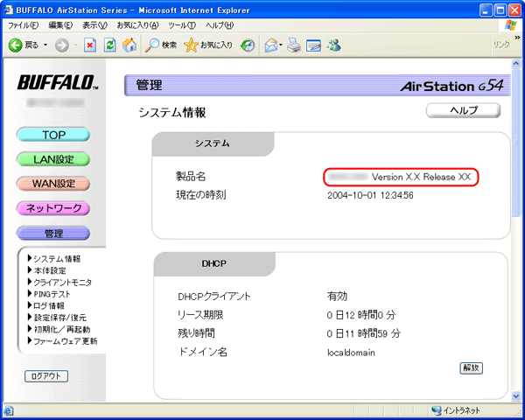Viewport: 525px width, 420px height.
Task: Refresh the page with the green arrows icon
Action: point(110,45)
